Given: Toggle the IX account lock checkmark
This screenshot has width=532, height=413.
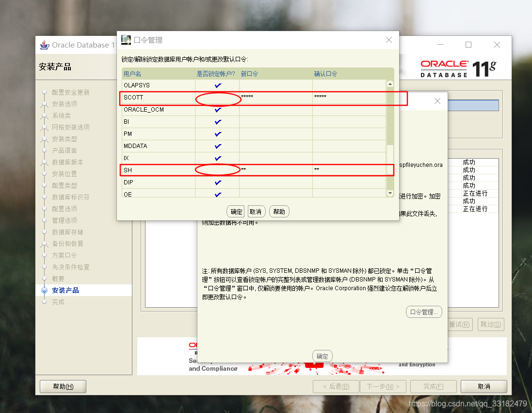Looking at the screenshot, I should point(218,158).
